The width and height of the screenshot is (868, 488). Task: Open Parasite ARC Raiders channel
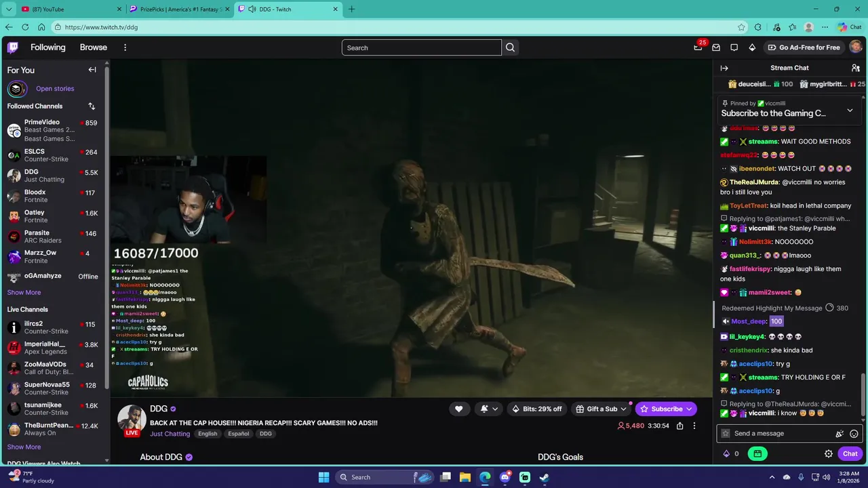[54, 237]
